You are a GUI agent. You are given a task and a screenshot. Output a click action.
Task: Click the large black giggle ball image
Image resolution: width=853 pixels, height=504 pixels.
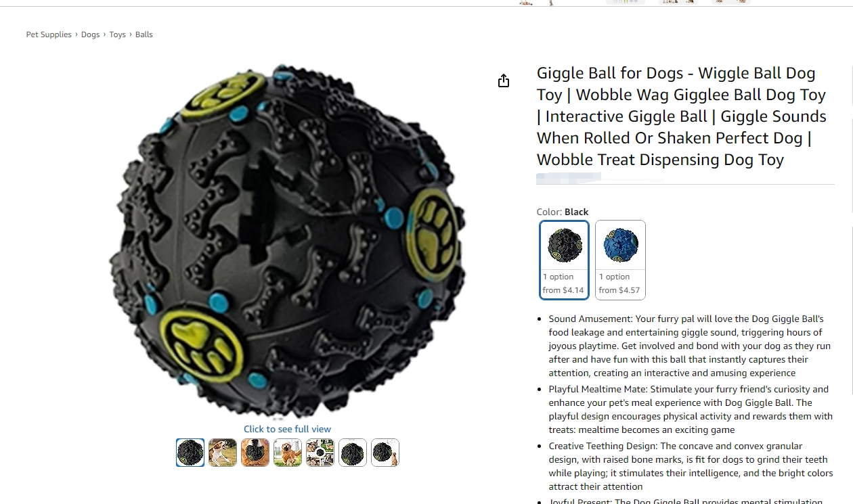click(287, 240)
